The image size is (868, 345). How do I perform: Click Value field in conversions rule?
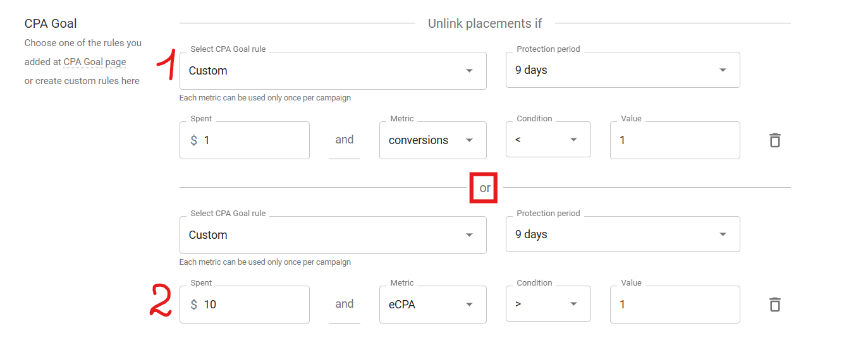pos(674,140)
